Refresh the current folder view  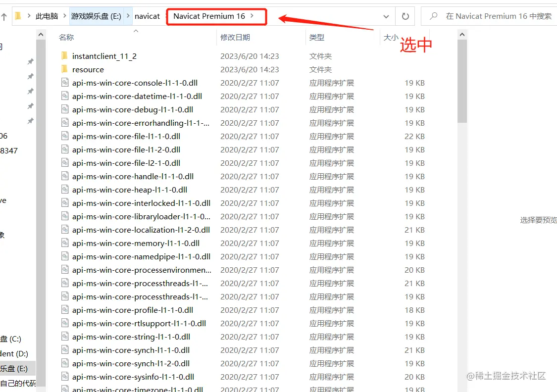click(x=405, y=16)
